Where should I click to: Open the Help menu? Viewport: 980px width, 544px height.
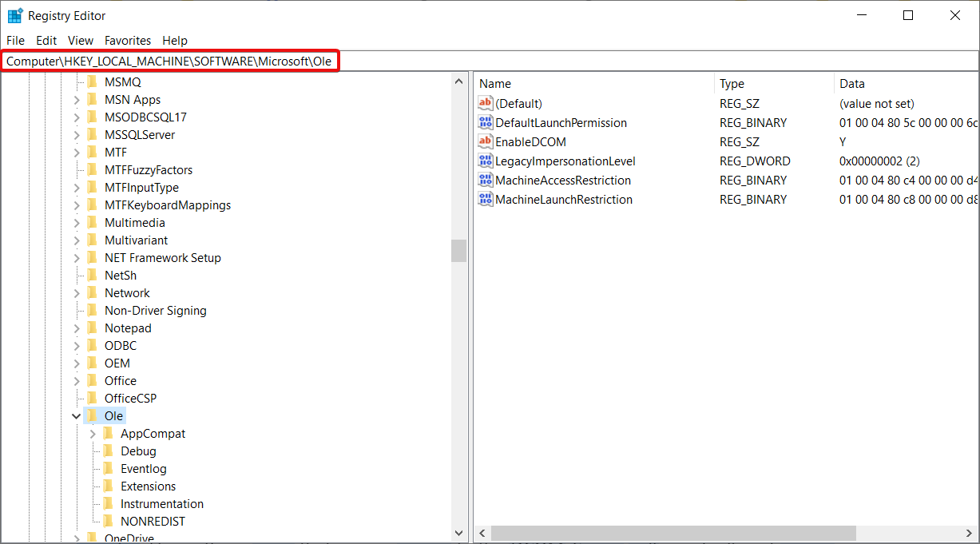click(175, 40)
